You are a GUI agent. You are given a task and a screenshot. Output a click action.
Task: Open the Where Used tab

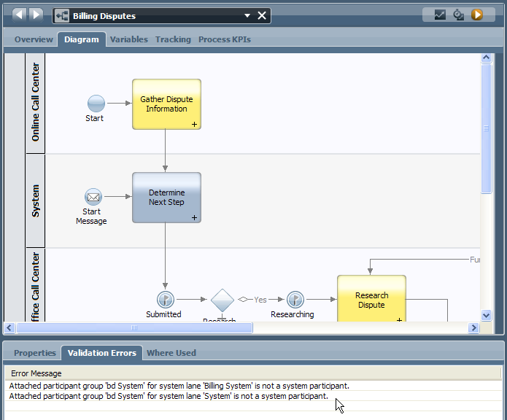tap(171, 353)
